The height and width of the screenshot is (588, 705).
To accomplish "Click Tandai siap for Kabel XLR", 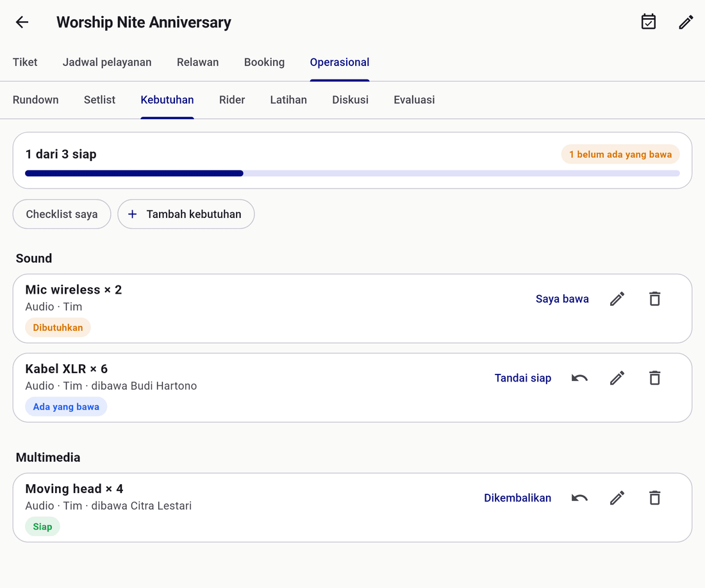I will tap(523, 378).
